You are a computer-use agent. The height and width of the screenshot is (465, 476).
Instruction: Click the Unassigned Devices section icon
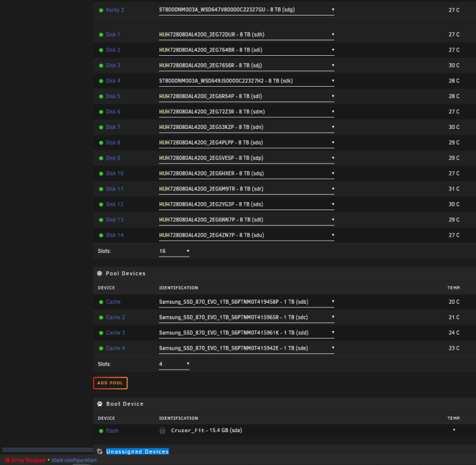99,451
